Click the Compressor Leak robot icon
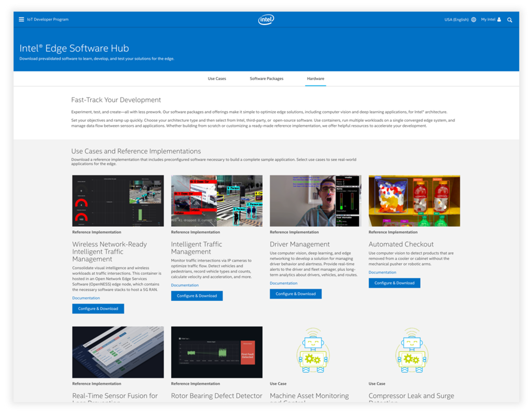Screen dimensions: 532x413 [x=412, y=350]
